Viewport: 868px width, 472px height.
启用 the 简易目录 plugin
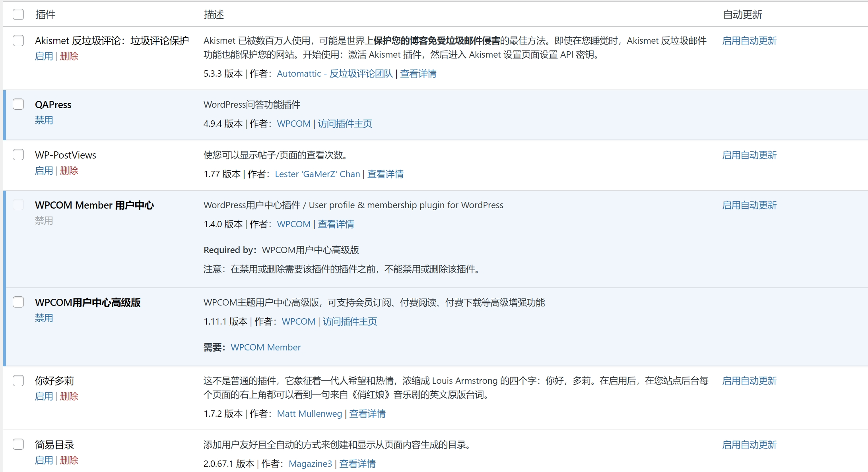coord(44,460)
